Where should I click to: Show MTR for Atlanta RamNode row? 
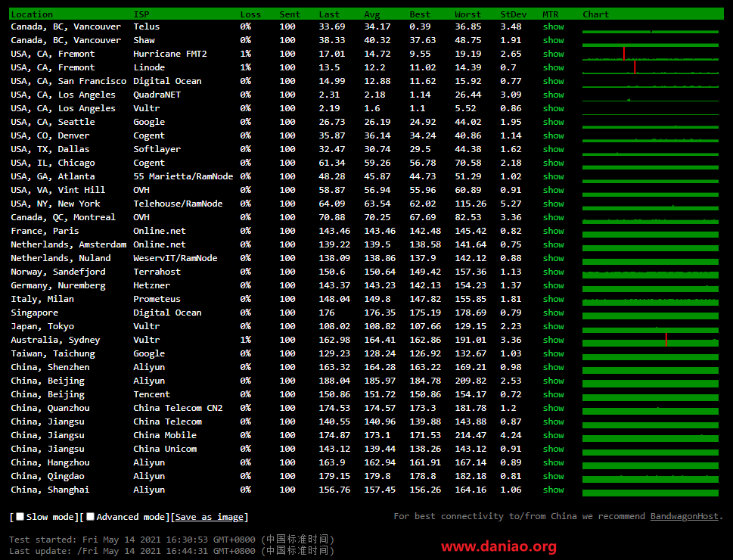[x=554, y=176]
